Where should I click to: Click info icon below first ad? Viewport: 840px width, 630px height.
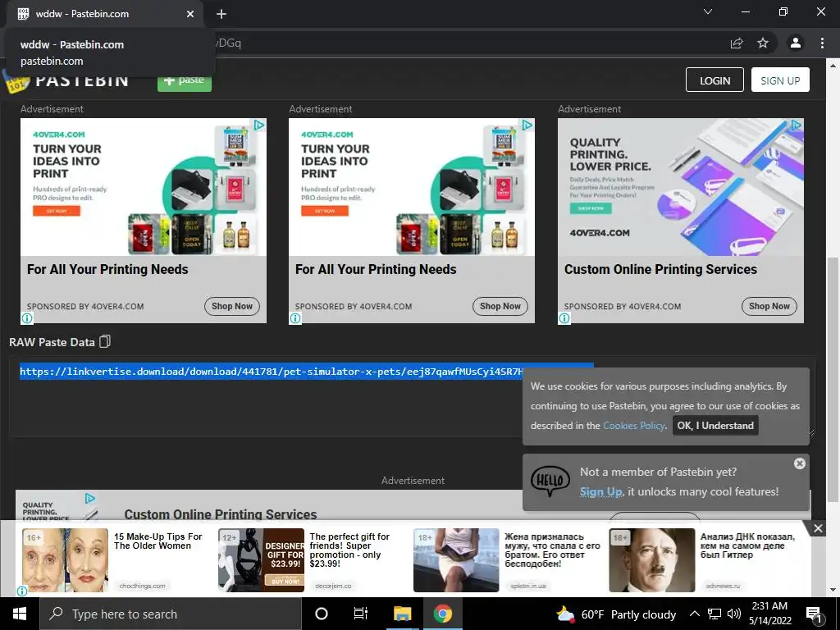coord(27,319)
